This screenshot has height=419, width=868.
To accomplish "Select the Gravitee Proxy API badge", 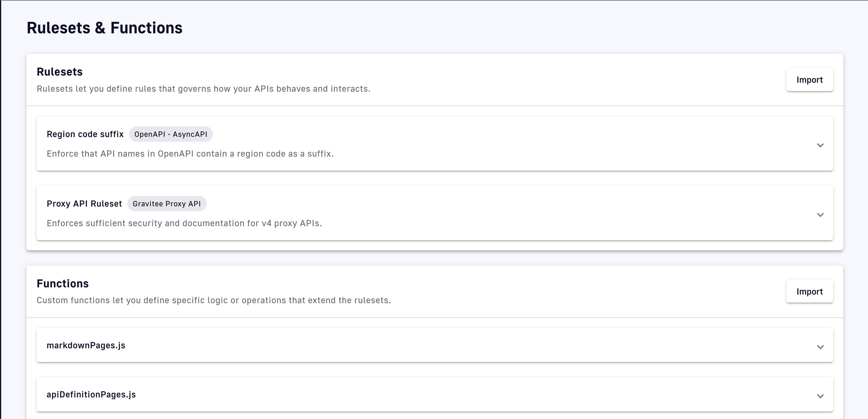I will coord(166,204).
